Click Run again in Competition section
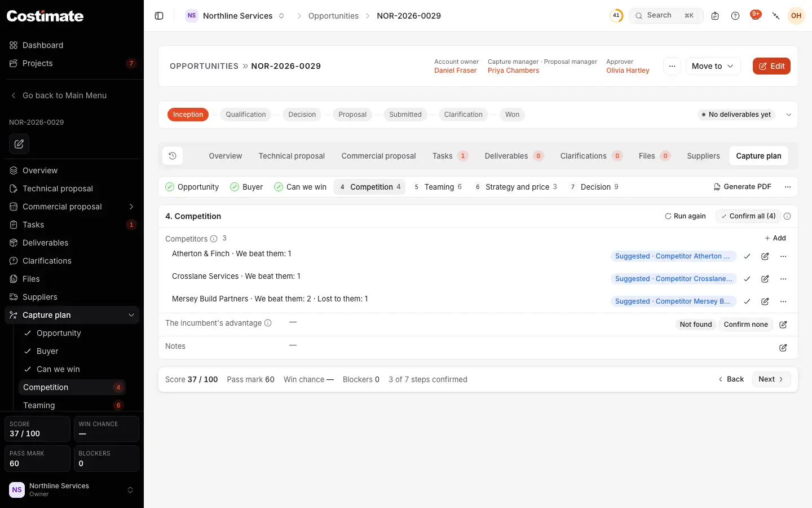 (685, 216)
